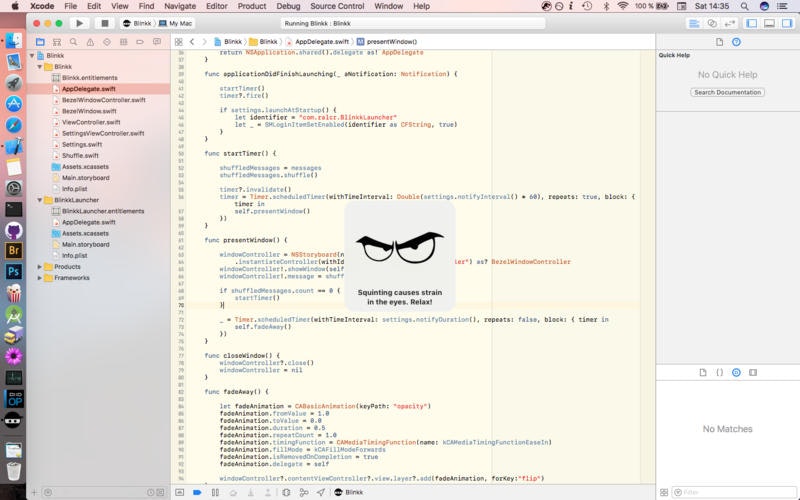
Task: Show recently modified files filter
Action: (151, 492)
